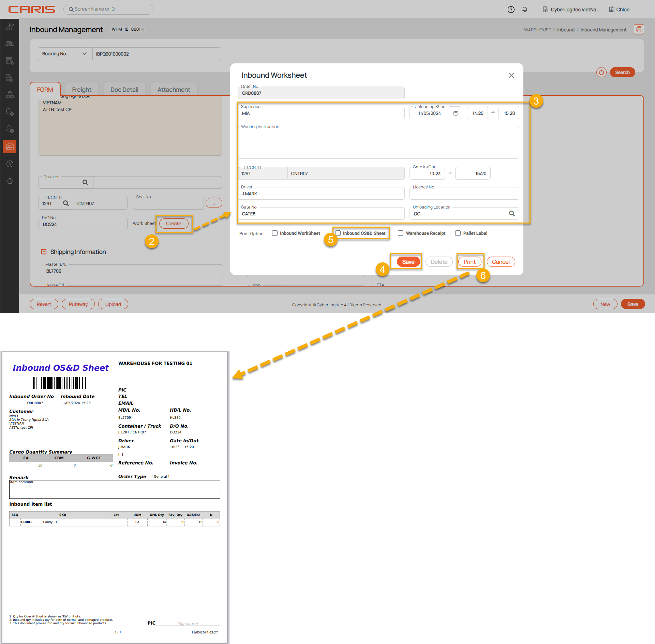Open the favorites star in sidebar
The height and width of the screenshot is (644, 655).
click(x=10, y=181)
